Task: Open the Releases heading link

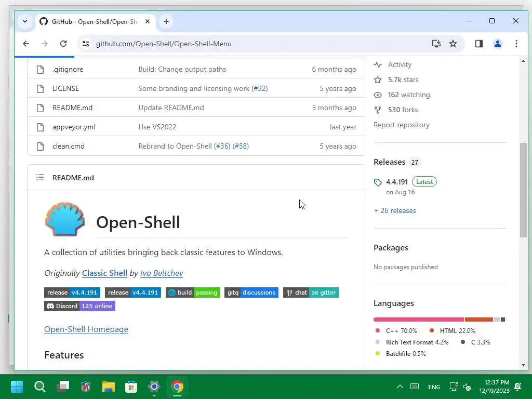Action: pyautogui.click(x=390, y=162)
